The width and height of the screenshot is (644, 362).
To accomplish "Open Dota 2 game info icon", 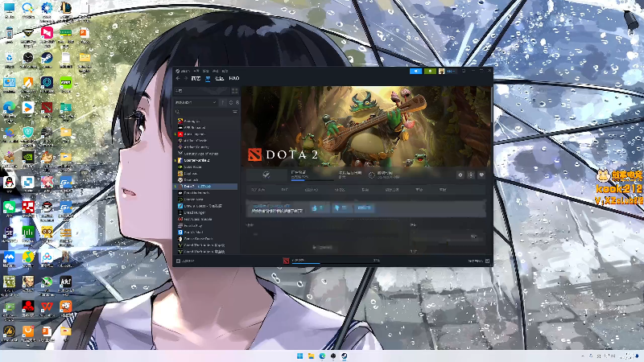I will click(471, 175).
